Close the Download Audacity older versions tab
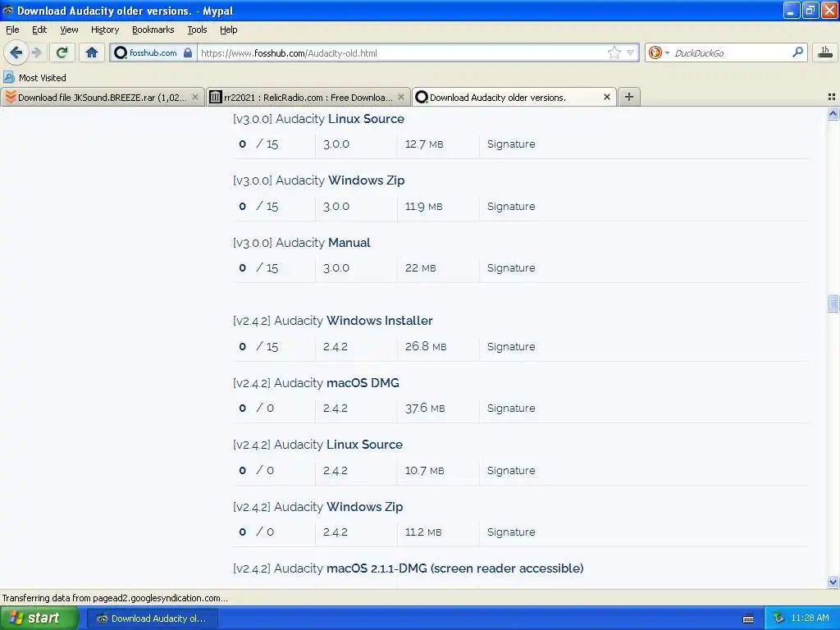Viewport: 840px width, 630px height. pos(606,97)
